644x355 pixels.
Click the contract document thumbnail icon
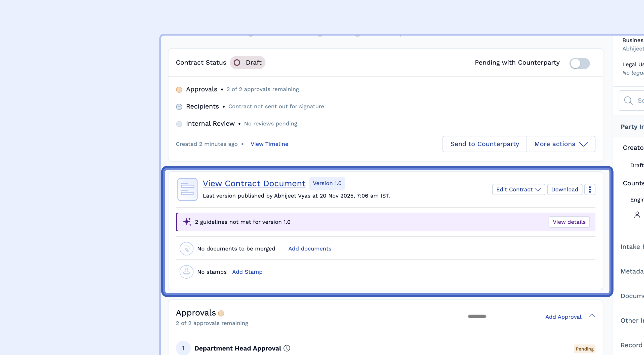click(x=187, y=189)
